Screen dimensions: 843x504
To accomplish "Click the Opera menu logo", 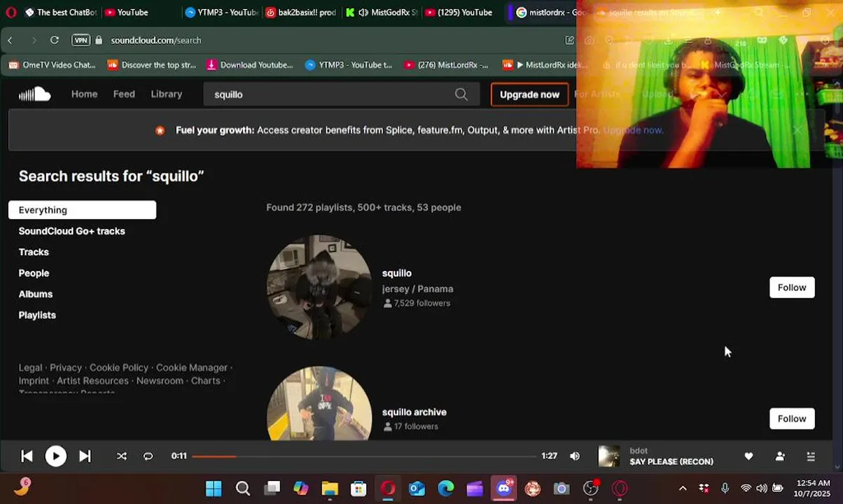I will 11,12.
